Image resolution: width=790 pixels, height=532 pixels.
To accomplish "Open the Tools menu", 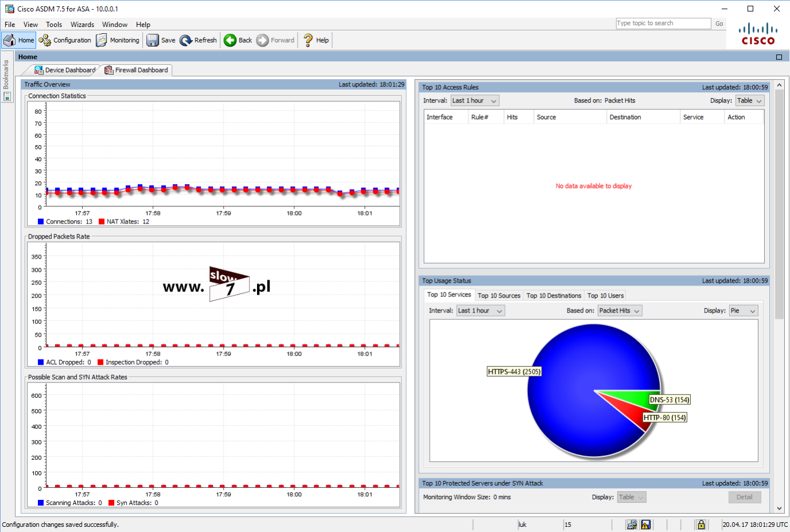I will coord(54,25).
